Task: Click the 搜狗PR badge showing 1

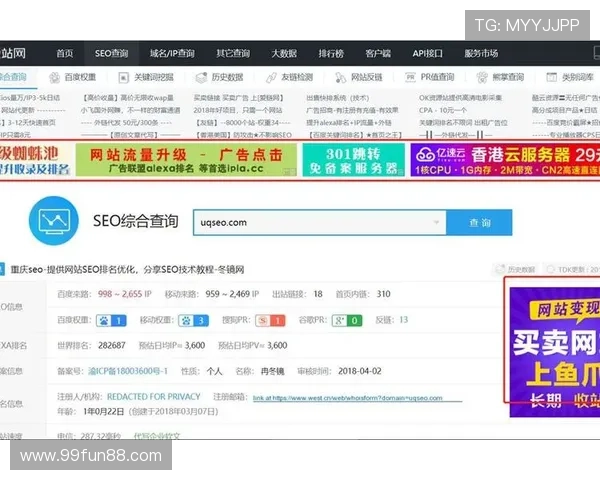Action: click(x=270, y=320)
